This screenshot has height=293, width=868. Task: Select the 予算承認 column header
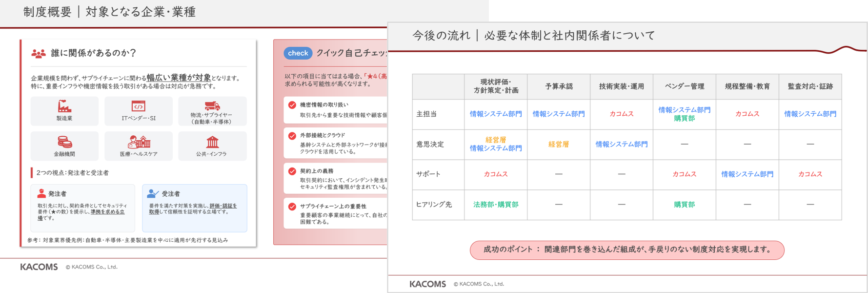pyautogui.click(x=559, y=86)
